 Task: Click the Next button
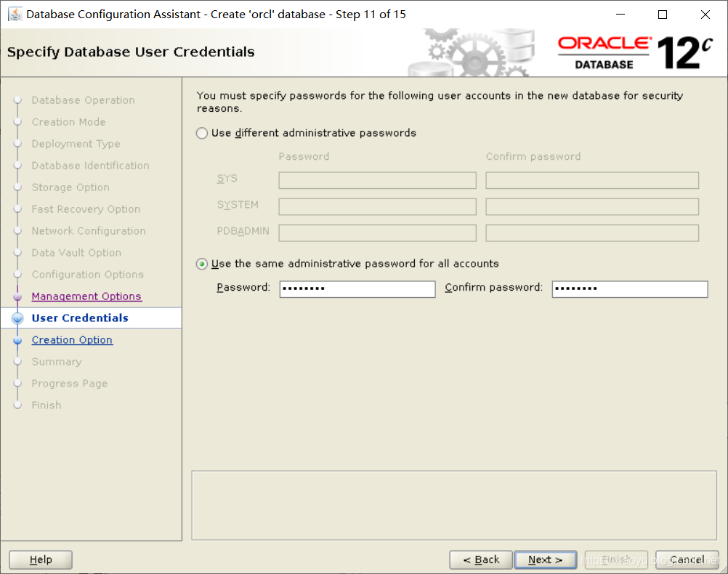[x=545, y=559]
